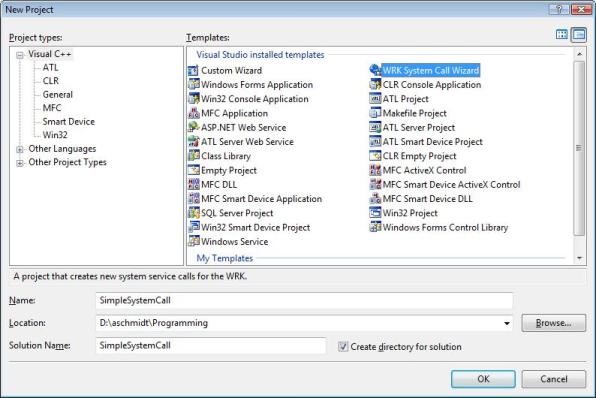The height and width of the screenshot is (398, 596).
Task: Select the MFC Smart Device DLL icon
Action: tap(375, 198)
